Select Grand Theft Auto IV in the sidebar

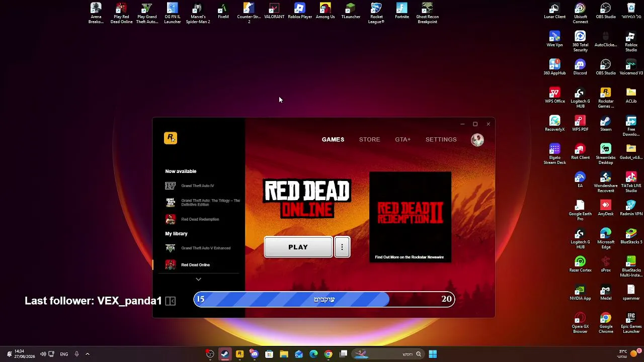tap(199, 186)
